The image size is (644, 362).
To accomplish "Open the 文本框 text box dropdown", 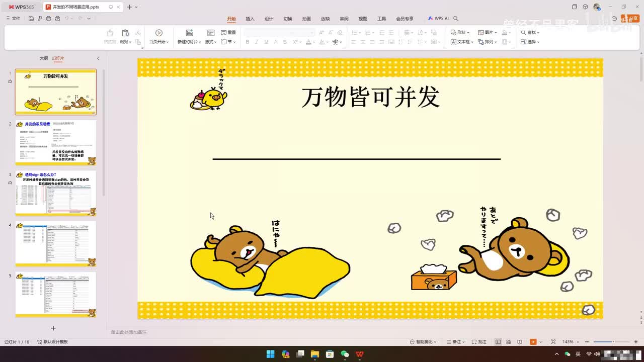I will pos(462,42).
